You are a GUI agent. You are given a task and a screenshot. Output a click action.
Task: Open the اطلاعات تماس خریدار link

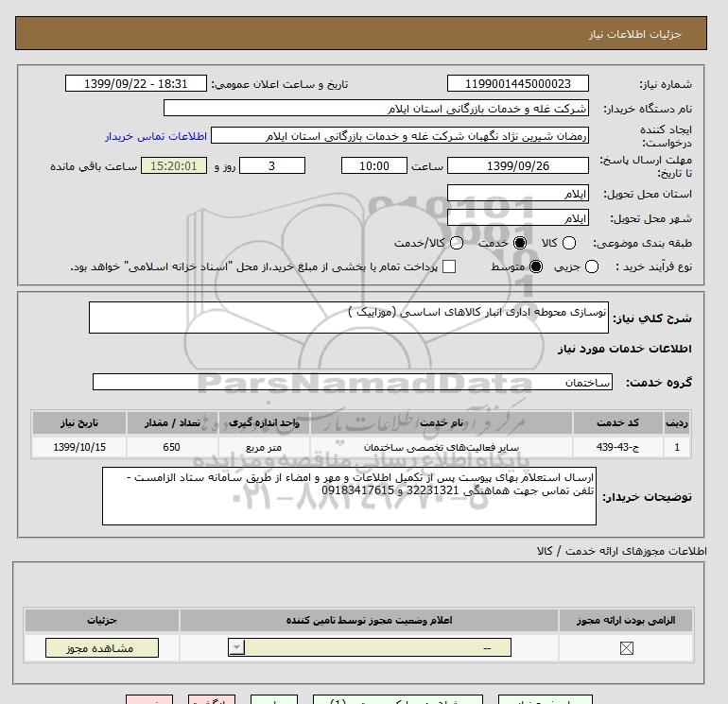156,136
